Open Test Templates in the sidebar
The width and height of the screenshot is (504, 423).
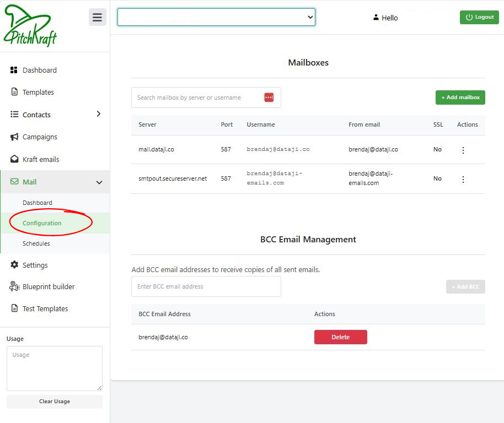tap(45, 308)
